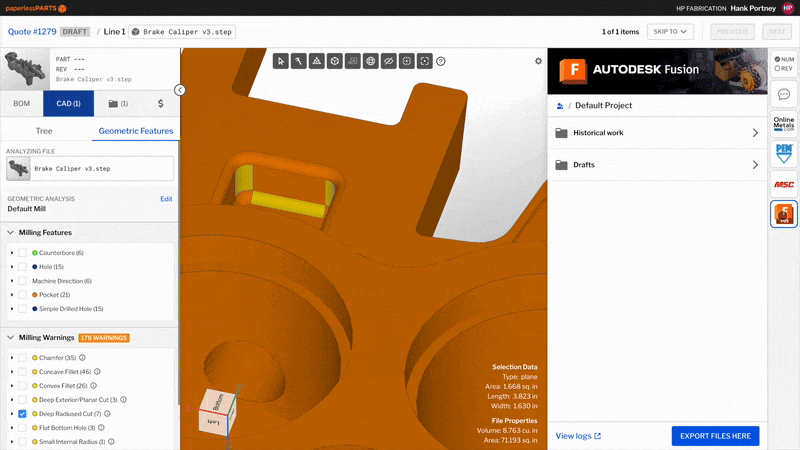Click the orientation cube in the viewer
Screen dimensions: 800x450
pyautogui.click(x=218, y=412)
